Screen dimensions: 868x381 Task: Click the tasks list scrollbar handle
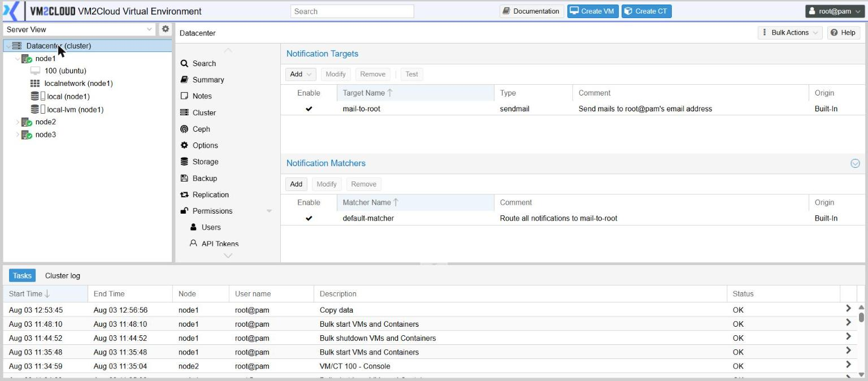click(x=861, y=317)
